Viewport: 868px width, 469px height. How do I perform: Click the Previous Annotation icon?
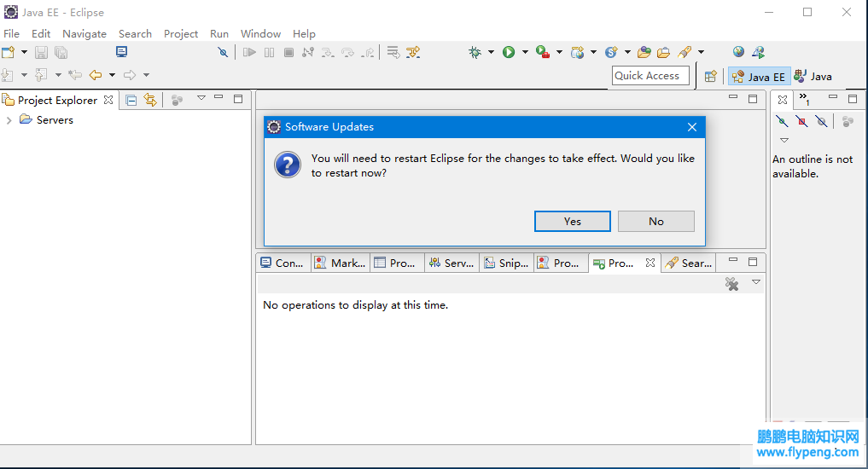(41, 75)
